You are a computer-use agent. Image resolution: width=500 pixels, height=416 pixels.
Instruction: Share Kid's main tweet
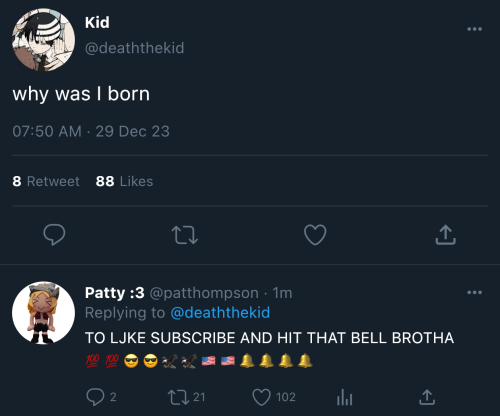pos(445,235)
